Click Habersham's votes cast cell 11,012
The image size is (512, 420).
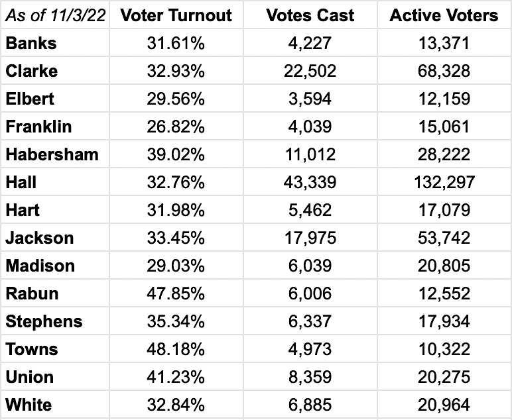pos(310,155)
